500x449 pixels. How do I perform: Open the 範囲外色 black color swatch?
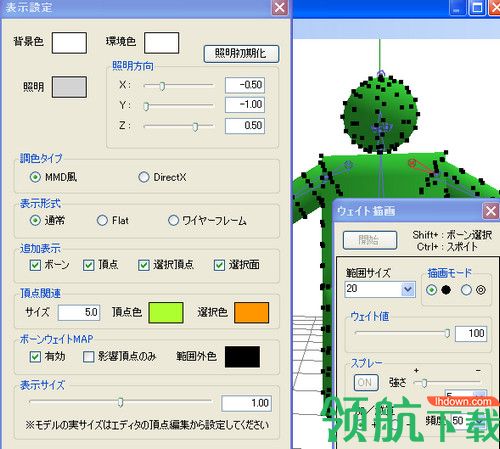point(243,357)
